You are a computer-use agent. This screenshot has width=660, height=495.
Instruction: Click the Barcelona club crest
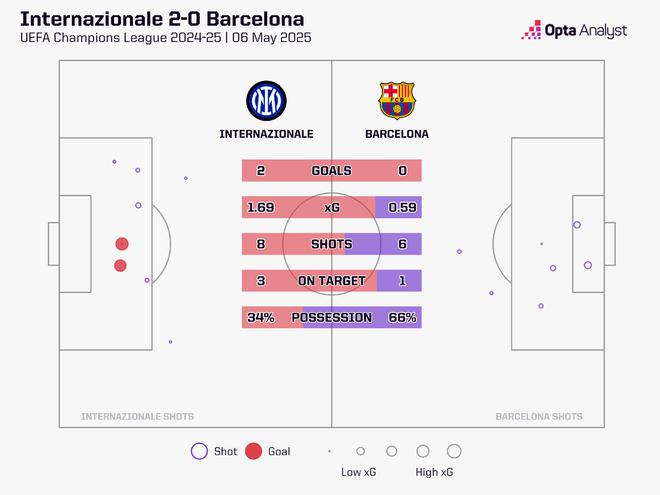pos(394,100)
